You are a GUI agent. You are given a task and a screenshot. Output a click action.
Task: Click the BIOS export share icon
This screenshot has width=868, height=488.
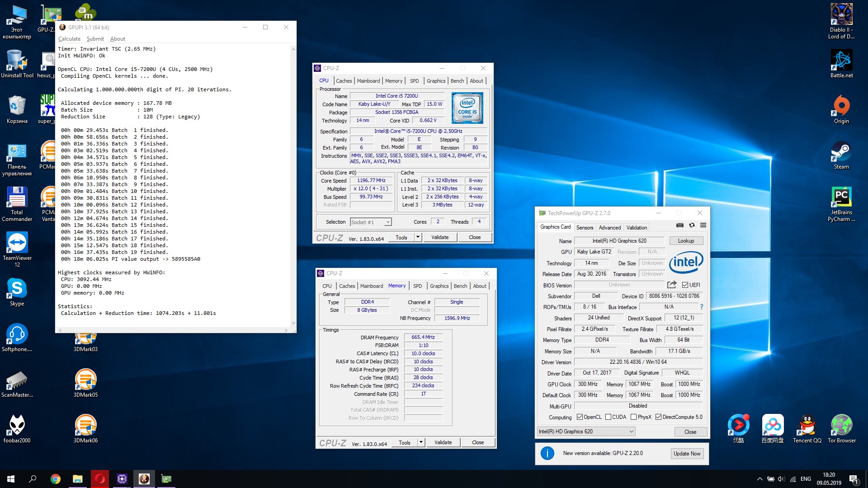(672, 285)
